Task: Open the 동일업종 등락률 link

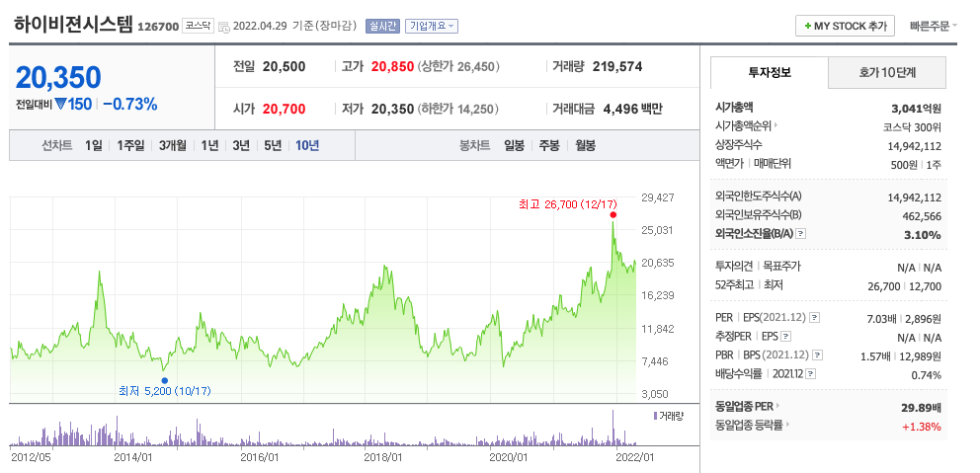Action: (x=752, y=426)
